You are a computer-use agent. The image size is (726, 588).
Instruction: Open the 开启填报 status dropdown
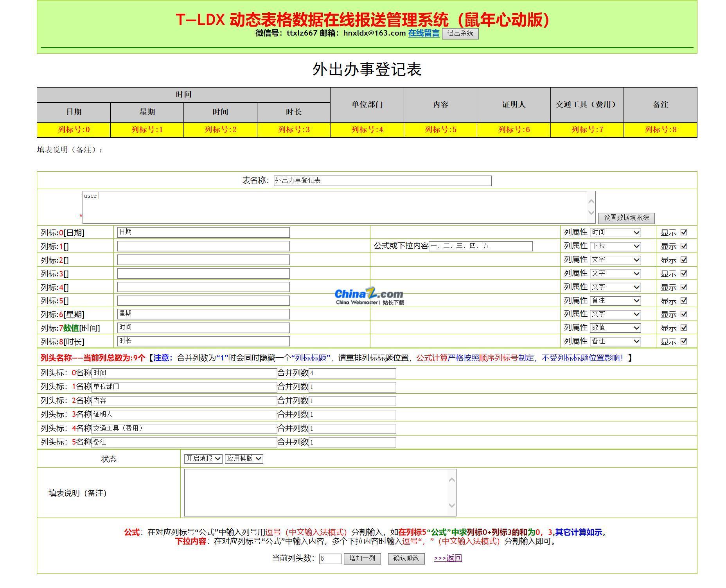203,459
